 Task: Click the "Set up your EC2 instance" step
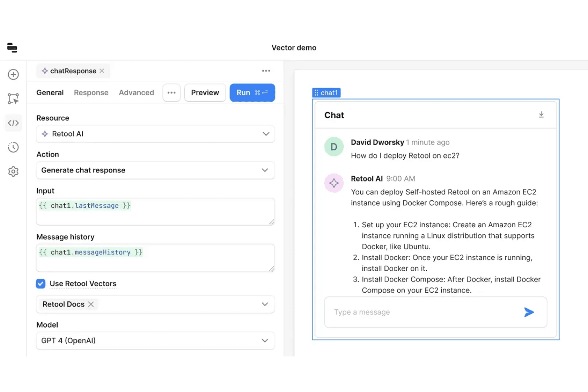point(448,236)
